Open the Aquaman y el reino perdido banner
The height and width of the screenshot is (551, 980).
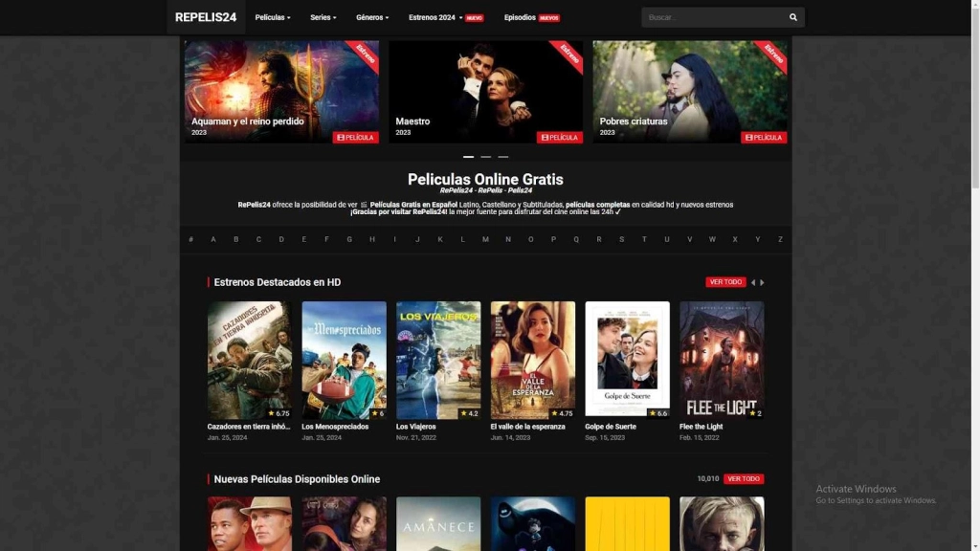click(281, 92)
